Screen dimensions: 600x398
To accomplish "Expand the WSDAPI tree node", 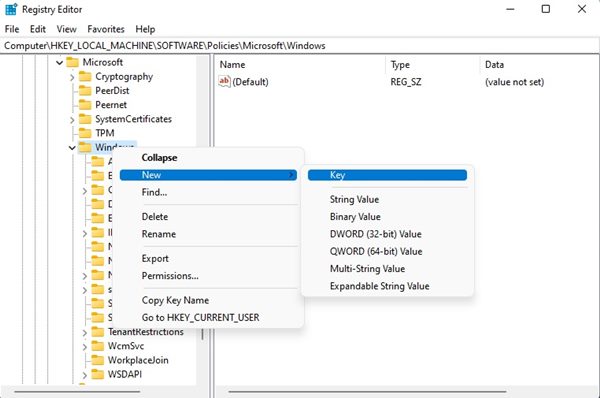I will point(85,375).
